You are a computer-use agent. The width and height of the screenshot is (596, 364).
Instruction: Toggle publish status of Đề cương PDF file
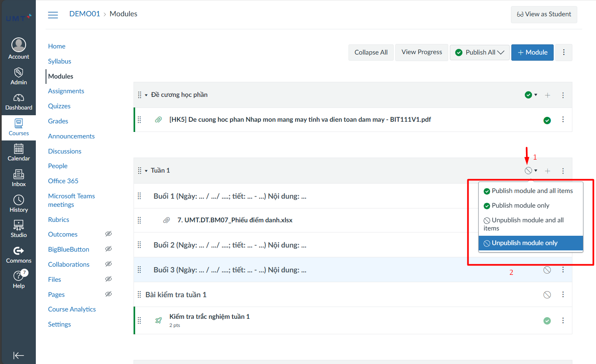[547, 120]
